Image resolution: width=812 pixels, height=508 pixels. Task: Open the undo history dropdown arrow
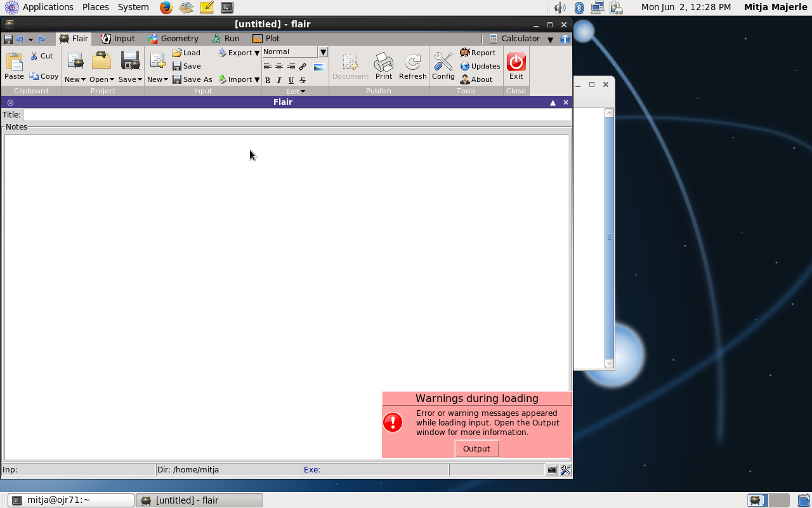(30, 39)
